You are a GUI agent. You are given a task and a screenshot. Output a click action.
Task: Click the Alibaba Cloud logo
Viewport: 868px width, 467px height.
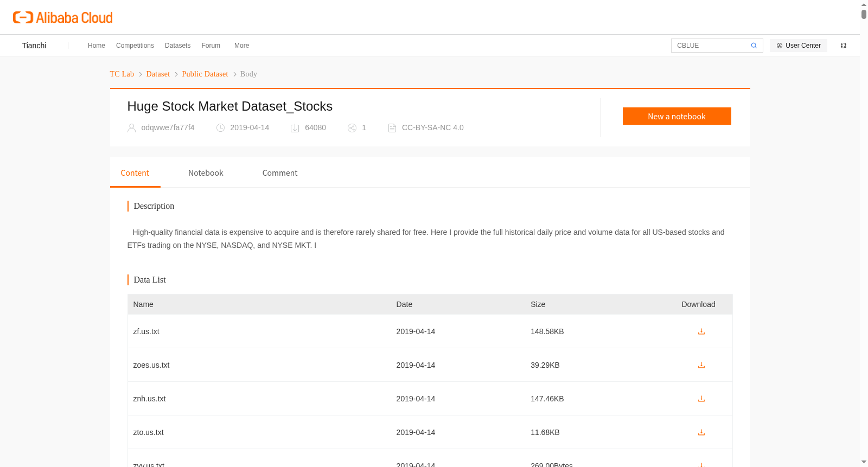[x=63, y=17]
